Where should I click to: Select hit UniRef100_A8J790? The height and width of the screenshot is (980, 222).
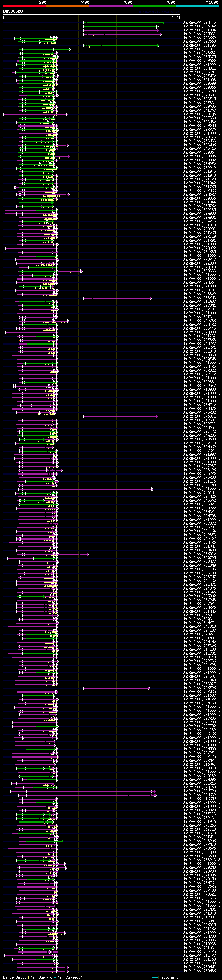tap(199, 963)
